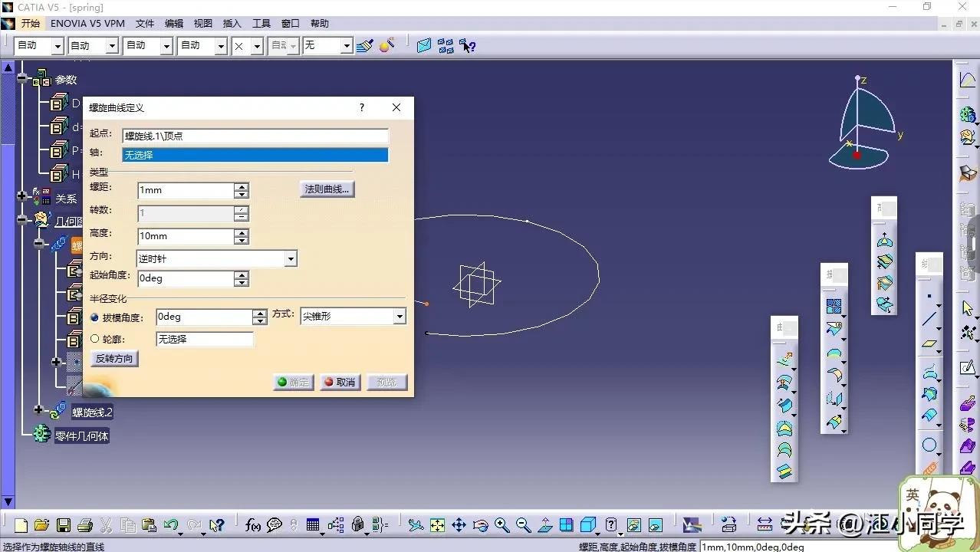
Task: Click the Zoom In magnifier icon
Action: click(x=502, y=525)
